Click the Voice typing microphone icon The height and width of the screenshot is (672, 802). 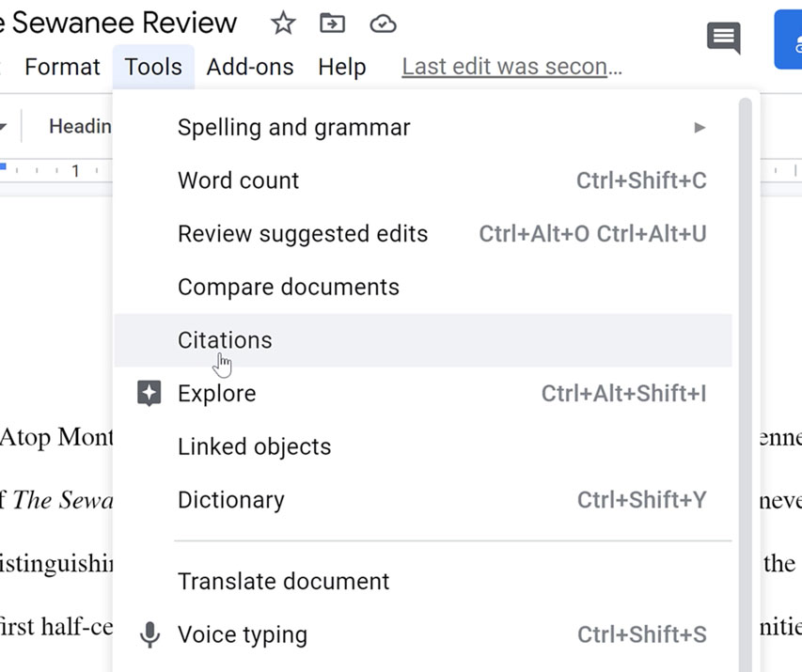pos(149,634)
